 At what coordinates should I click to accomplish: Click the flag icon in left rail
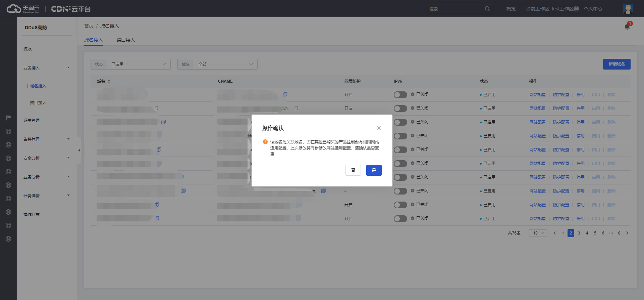pyautogui.click(x=8, y=118)
